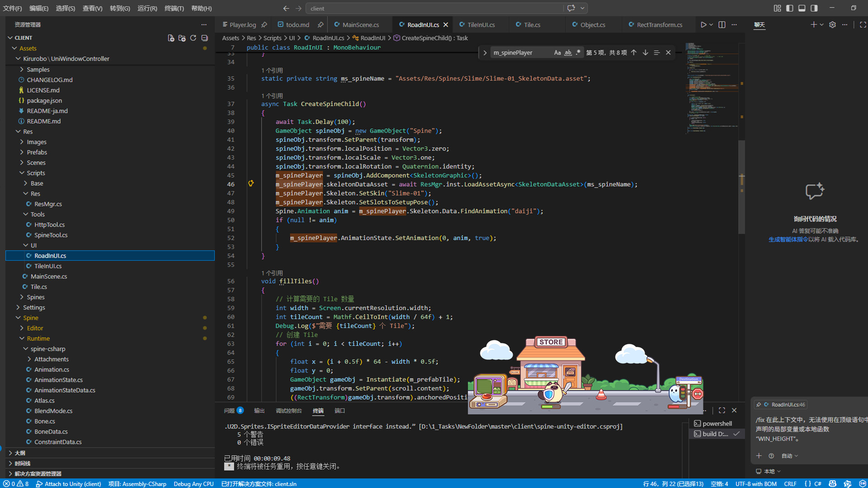The width and height of the screenshot is (868, 488).
Task: Click New Folder icon in explorer header
Action: tap(182, 38)
